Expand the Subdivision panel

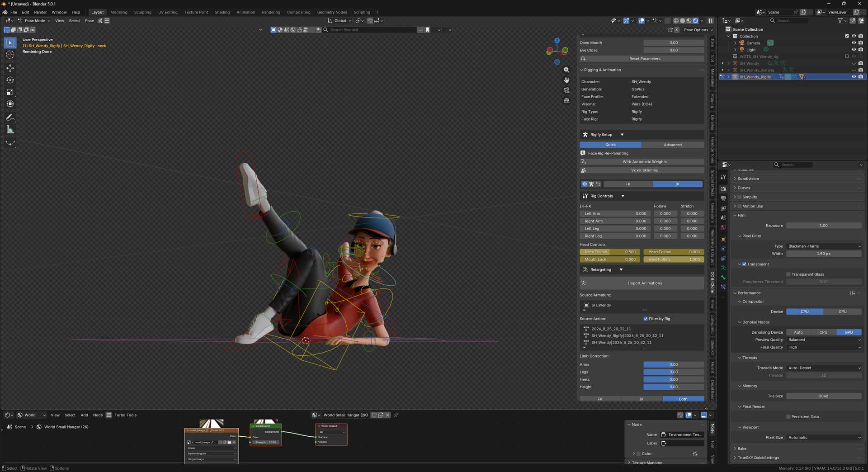(748, 179)
